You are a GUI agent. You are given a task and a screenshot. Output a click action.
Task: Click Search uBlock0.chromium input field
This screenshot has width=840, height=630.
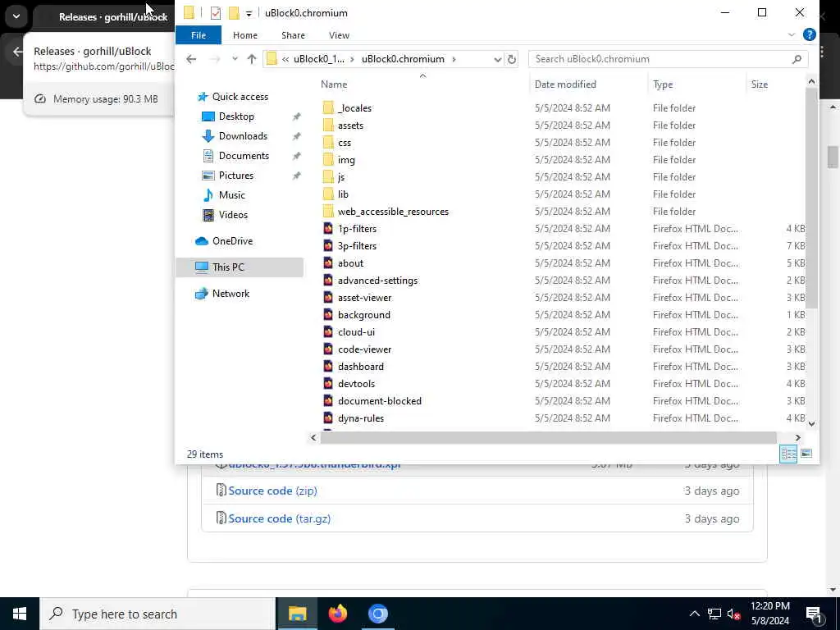[x=662, y=59]
